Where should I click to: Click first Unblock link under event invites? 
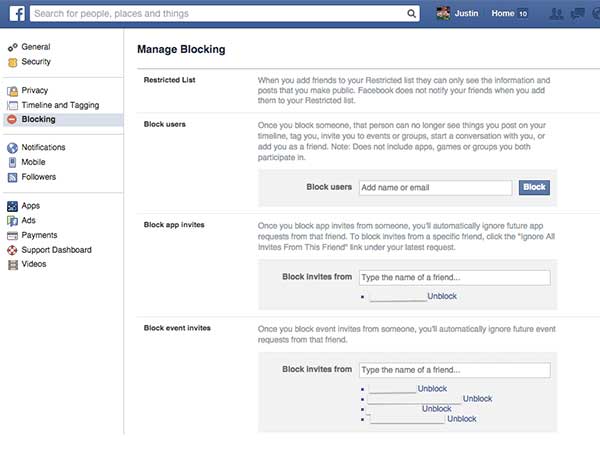point(431,388)
